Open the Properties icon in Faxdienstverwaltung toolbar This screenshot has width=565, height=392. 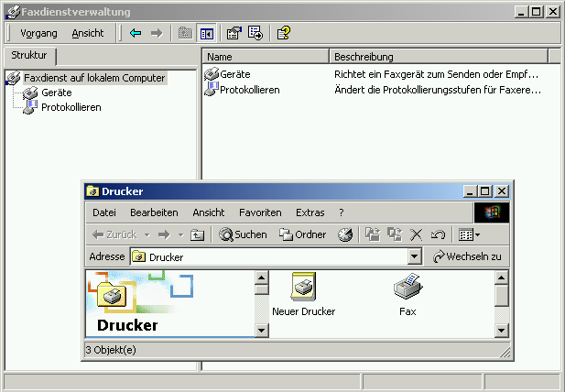click(234, 34)
